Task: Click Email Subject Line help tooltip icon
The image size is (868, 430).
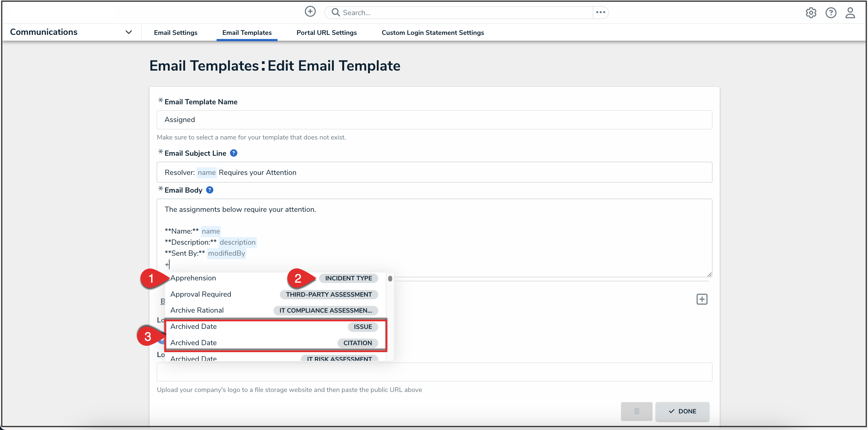Action: click(x=233, y=153)
